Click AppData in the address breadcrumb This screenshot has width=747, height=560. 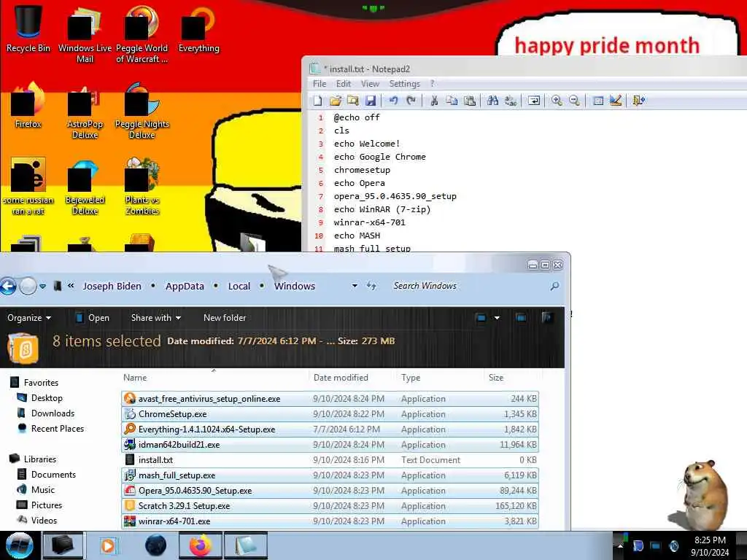pos(185,286)
